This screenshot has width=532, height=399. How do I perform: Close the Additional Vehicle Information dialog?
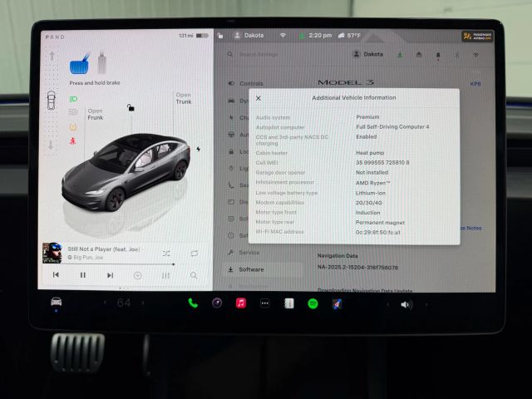(259, 98)
